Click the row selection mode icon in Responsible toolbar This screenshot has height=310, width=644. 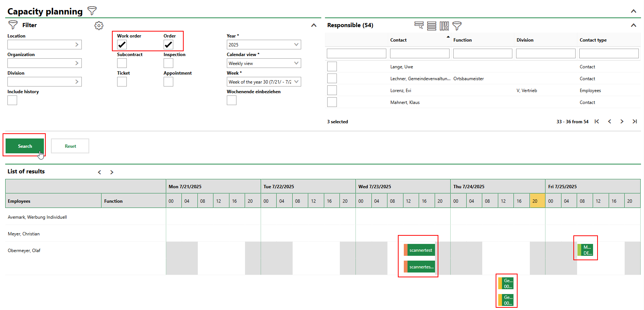point(419,26)
